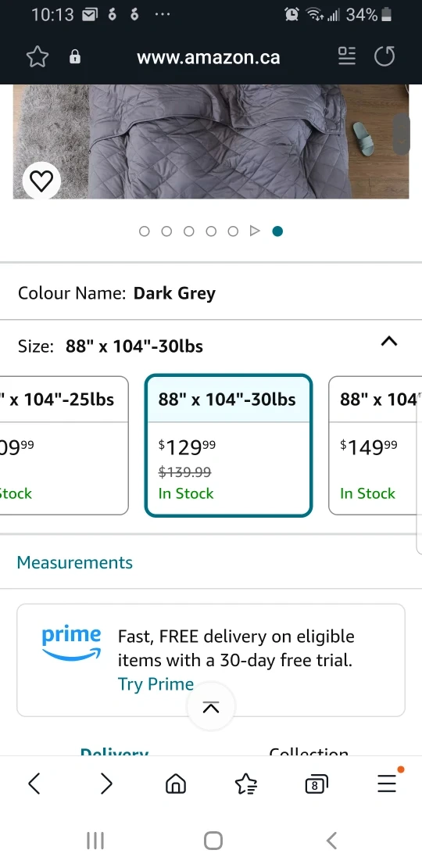Open browser home icon in bottom toolbar
This screenshot has height=868, width=422.
tap(176, 784)
